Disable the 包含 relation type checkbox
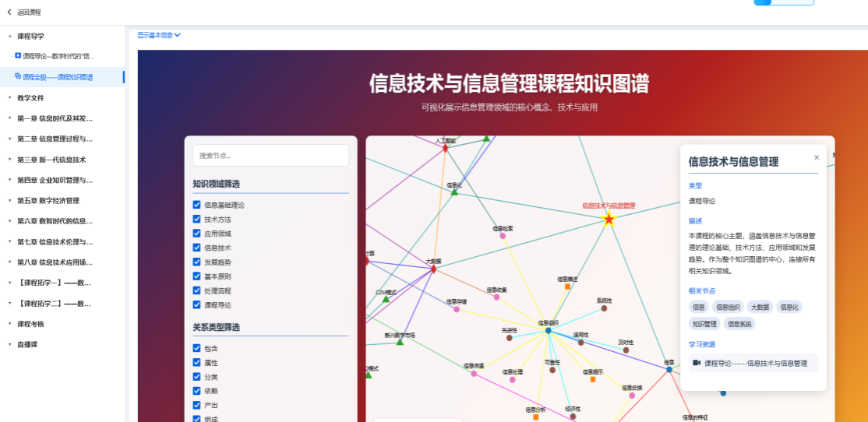This screenshot has width=868, height=422. (x=197, y=349)
